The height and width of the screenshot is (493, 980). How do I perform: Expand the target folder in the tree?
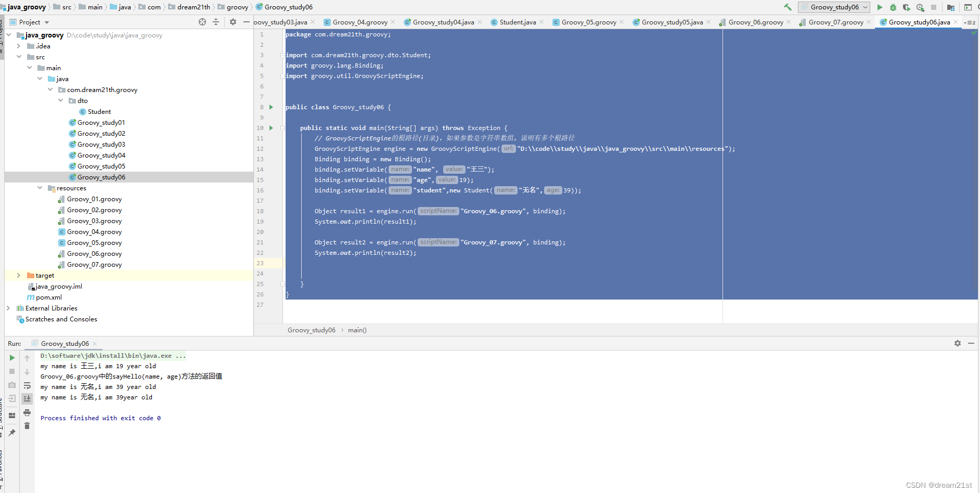point(19,275)
